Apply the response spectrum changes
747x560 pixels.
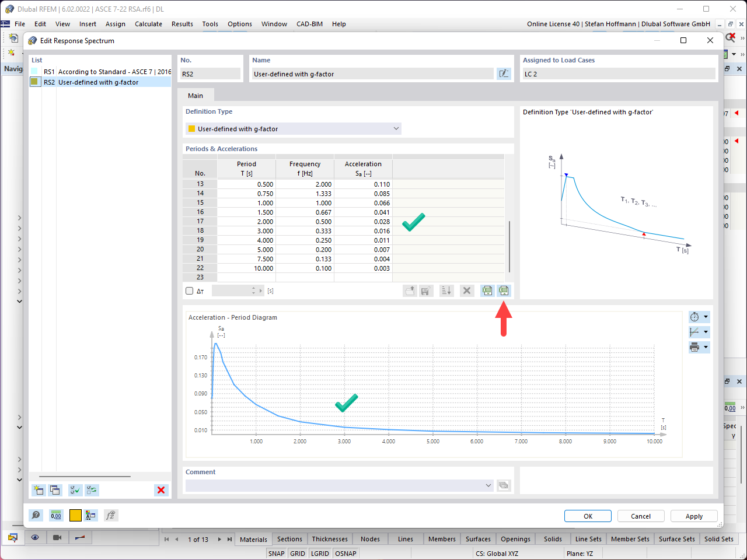point(693,516)
